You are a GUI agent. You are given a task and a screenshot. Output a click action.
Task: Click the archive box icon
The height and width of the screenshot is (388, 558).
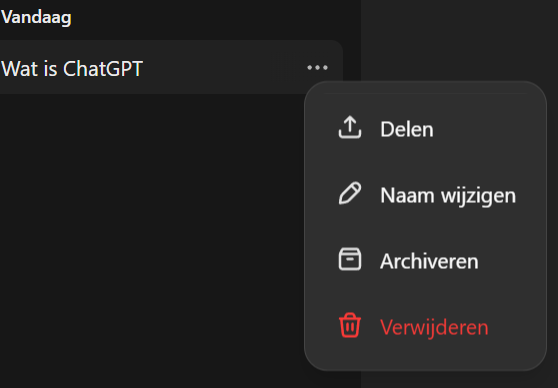point(349,259)
